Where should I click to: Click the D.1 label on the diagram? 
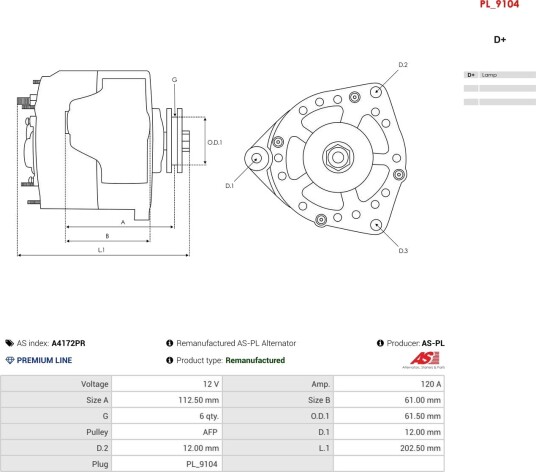(x=229, y=186)
